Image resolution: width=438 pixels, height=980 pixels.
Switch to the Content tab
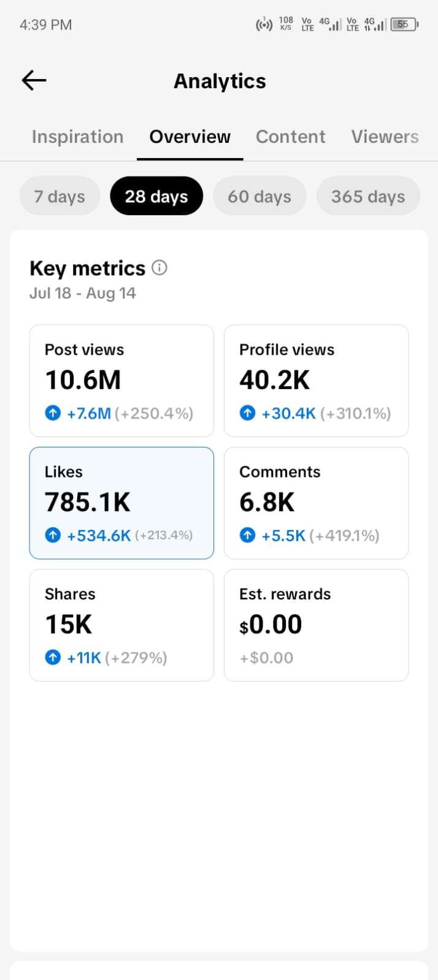click(291, 137)
